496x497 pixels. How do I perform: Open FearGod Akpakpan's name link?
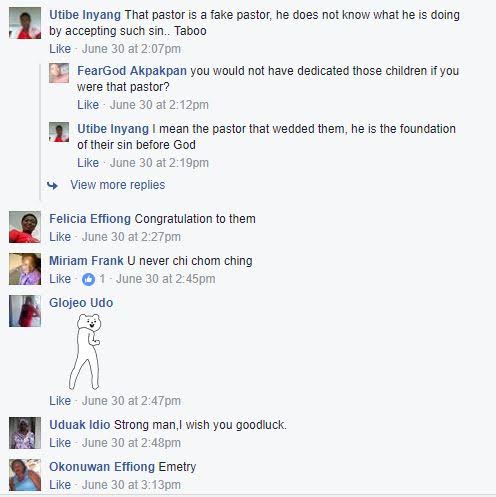click(x=132, y=71)
